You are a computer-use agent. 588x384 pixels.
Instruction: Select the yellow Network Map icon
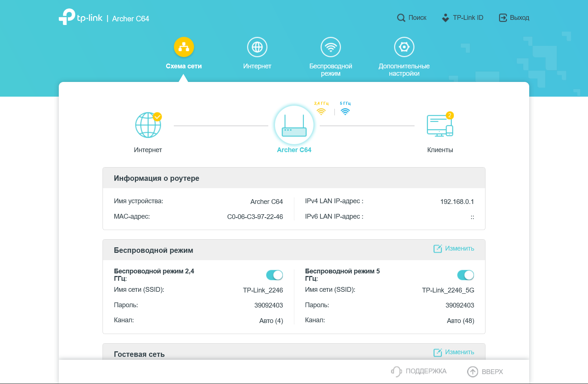pos(184,47)
